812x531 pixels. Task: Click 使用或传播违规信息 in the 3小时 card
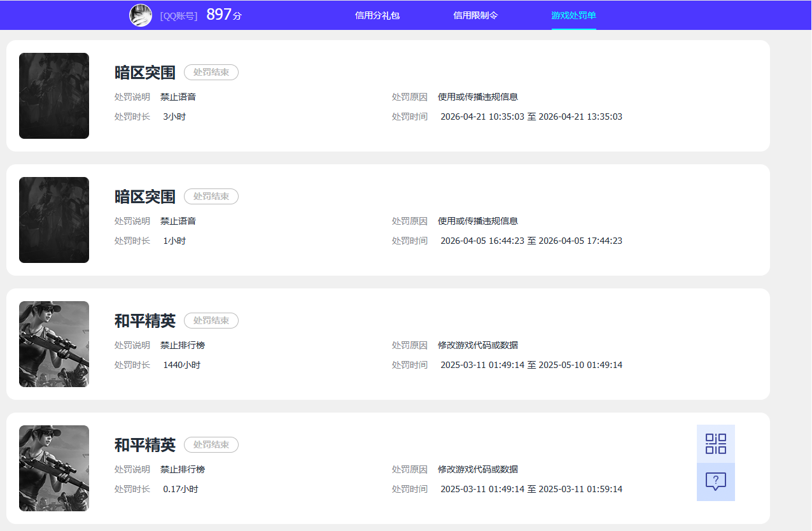(478, 97)
